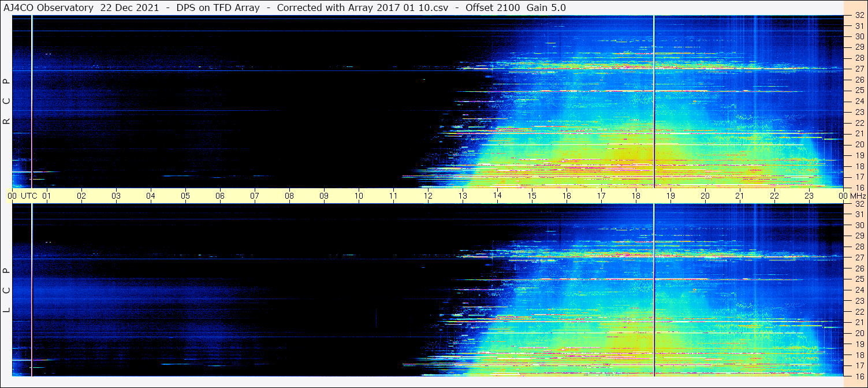Click the 16 MHz label on LCP scale
The image size is (868, 388).
pyautogui.click(x=859, y=376)
